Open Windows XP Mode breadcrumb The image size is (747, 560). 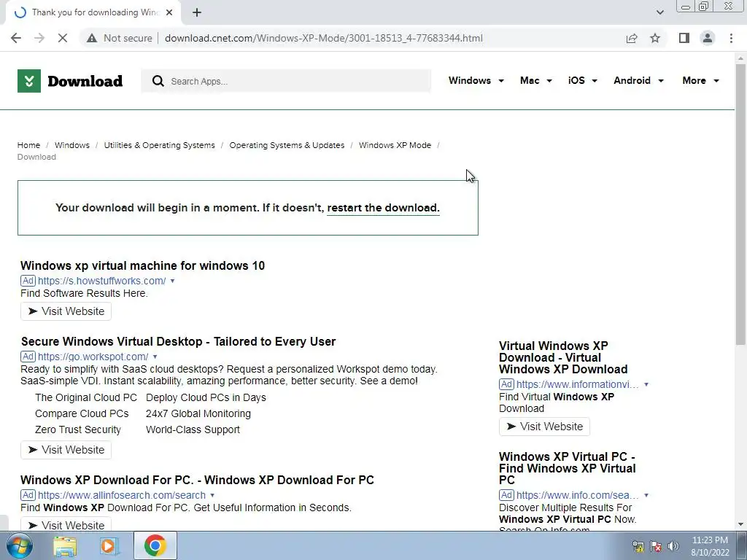pyautogui.click(x=395, y=145)
